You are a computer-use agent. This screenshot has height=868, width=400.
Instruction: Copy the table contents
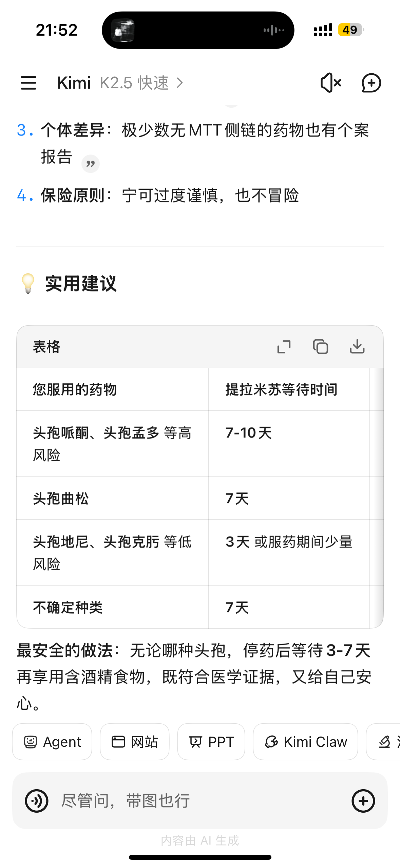tap(321, 347)
